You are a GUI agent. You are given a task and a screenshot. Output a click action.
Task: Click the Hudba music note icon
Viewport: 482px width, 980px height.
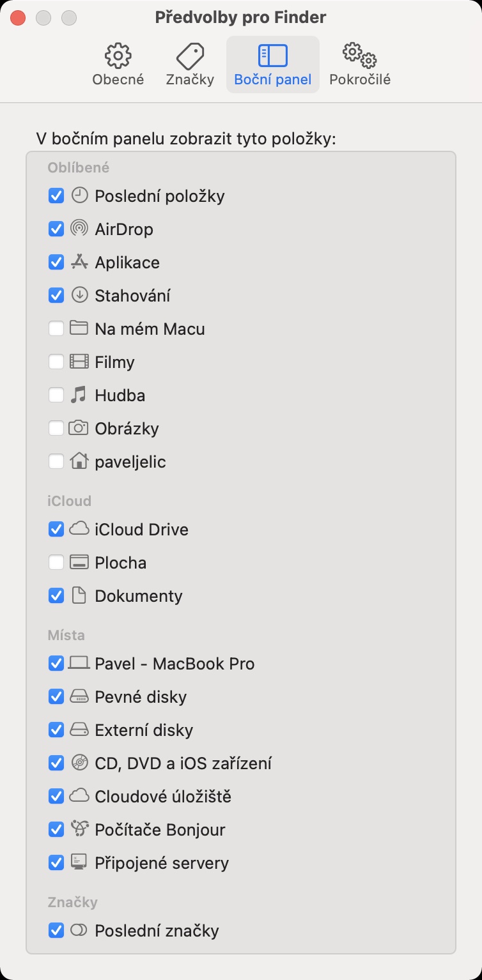[79, 395]
